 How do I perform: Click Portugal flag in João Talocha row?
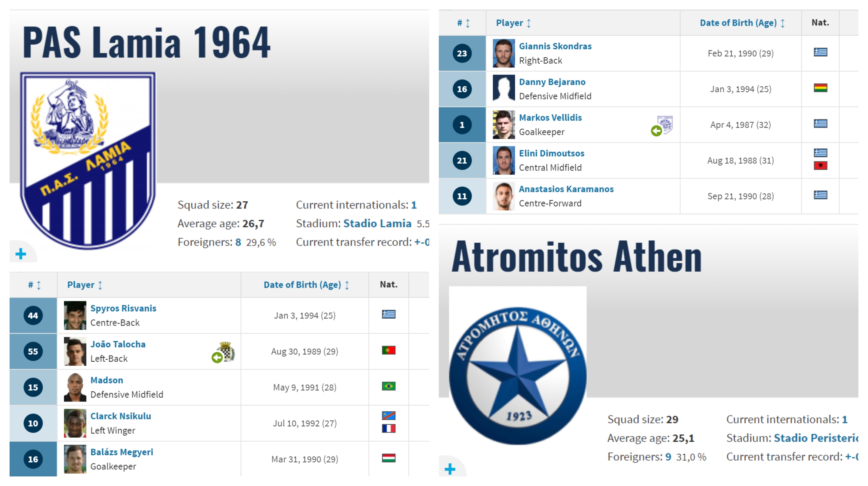pyautogui.click(x=389, y=350)
